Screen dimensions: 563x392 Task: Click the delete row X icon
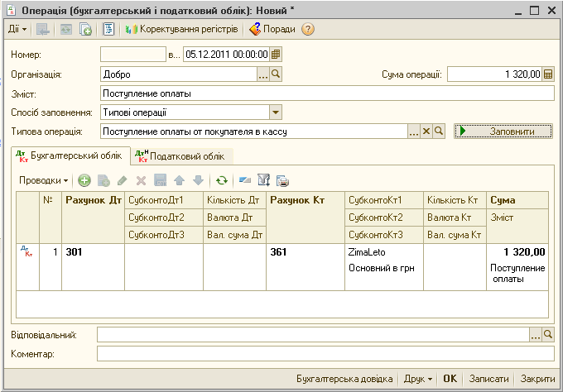click(141, 180)
